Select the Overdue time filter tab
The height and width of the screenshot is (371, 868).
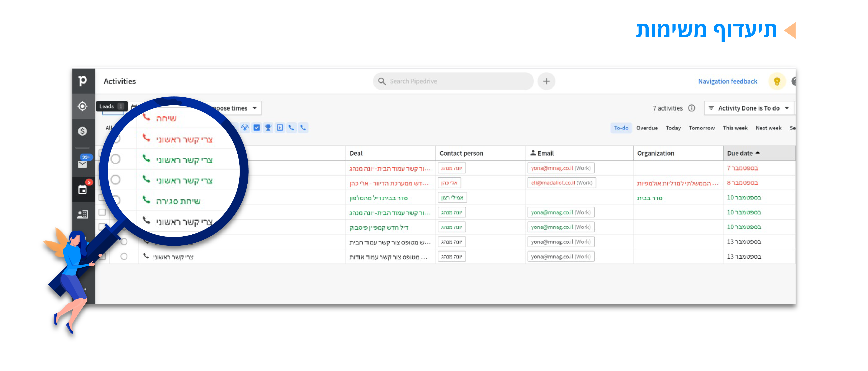647,128
